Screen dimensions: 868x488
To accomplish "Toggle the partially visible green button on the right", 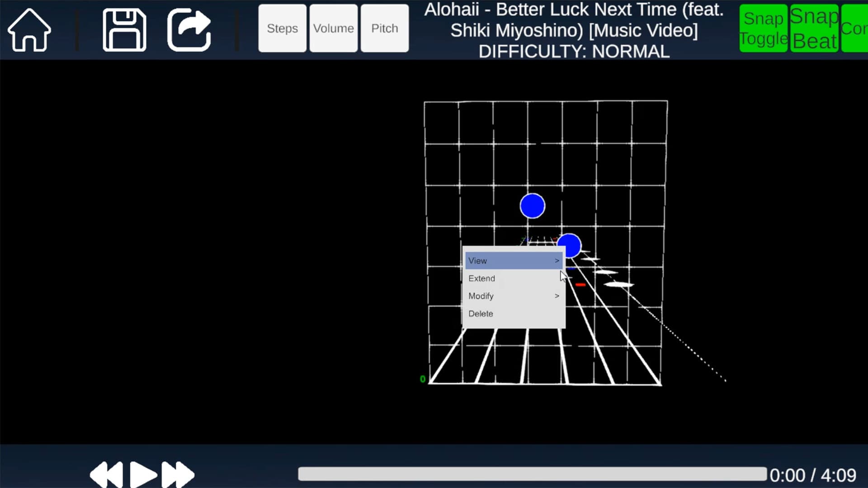I will (x=856, y=28).
